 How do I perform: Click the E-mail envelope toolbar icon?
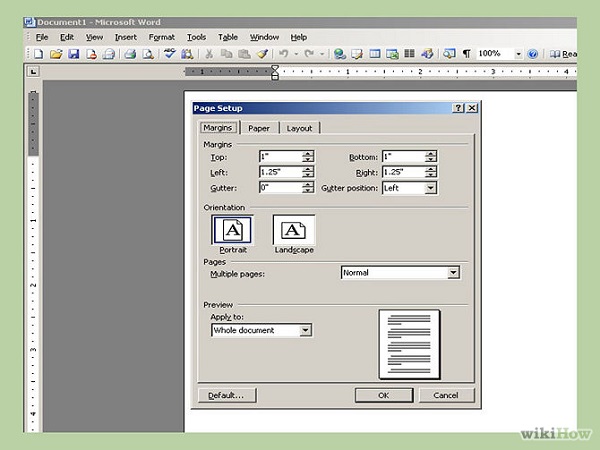(109, 54)
